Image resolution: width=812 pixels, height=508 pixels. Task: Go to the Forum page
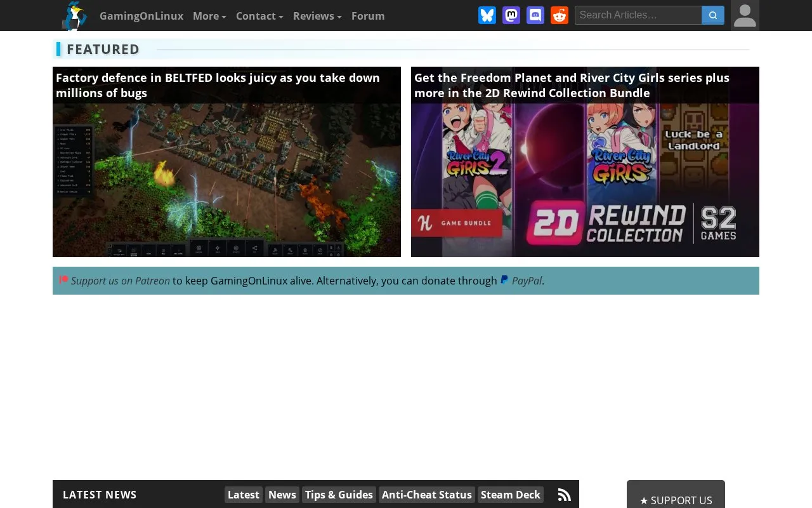pyautogui.click(x=368, y=16)
